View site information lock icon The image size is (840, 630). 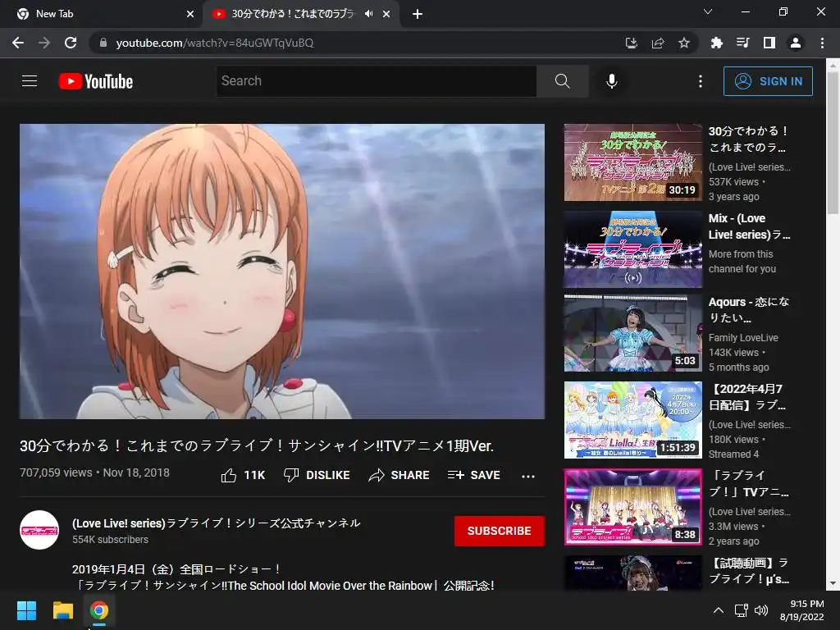point(103,43)
